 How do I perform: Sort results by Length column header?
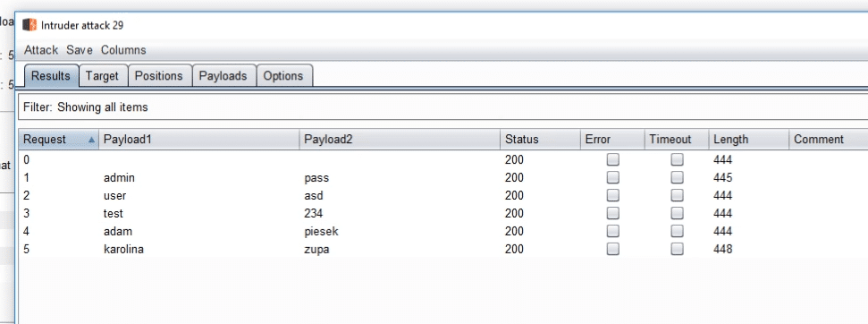[x=748, y=140]
